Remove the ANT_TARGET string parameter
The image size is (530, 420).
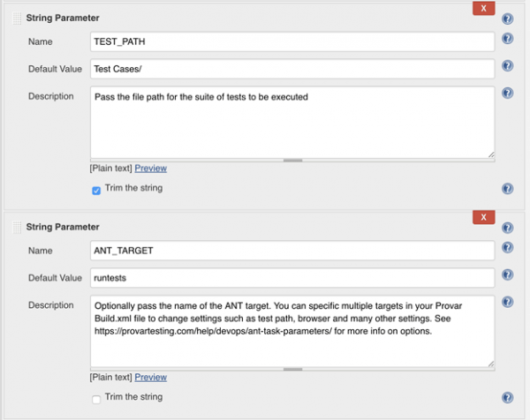[484, 217]
